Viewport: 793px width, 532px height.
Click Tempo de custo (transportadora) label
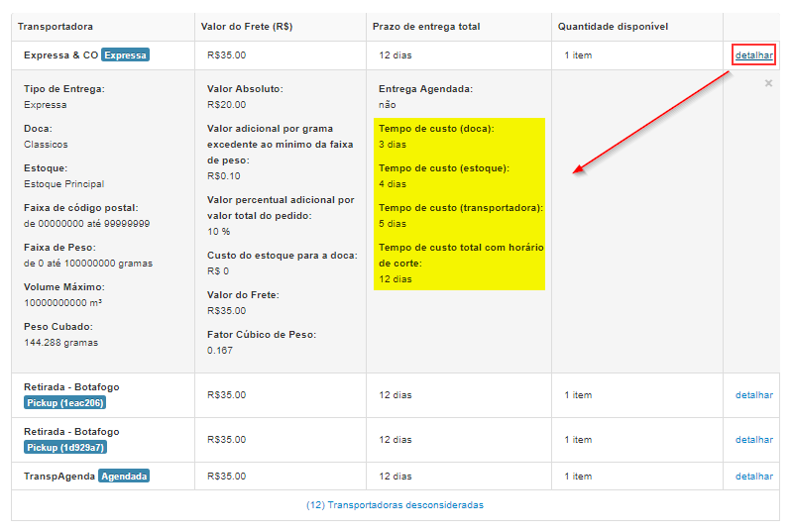[461, 208]
